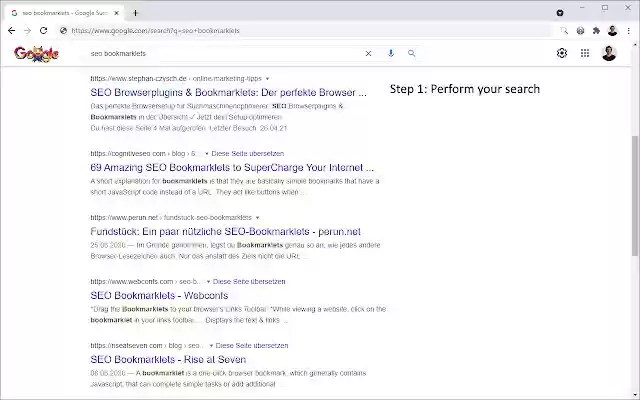This screenshot has height=400, width=640.
Task: Expand options arrow beside riseatseven.com URL
Action: (211, 346)
